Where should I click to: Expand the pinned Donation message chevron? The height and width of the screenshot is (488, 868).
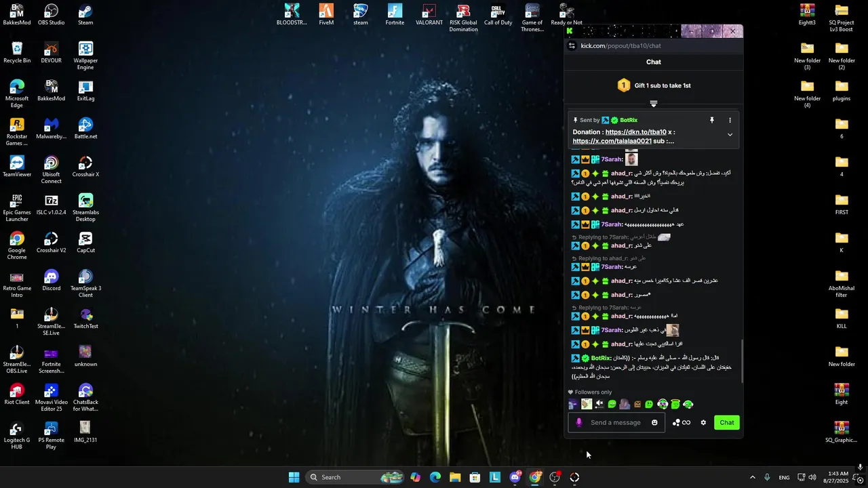pos(730,135)
